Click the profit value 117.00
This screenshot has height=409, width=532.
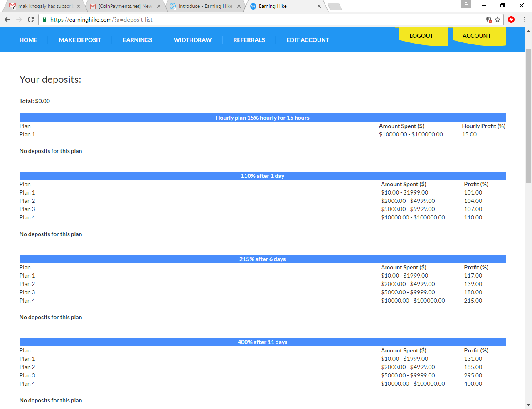click(x=473, y=276)
